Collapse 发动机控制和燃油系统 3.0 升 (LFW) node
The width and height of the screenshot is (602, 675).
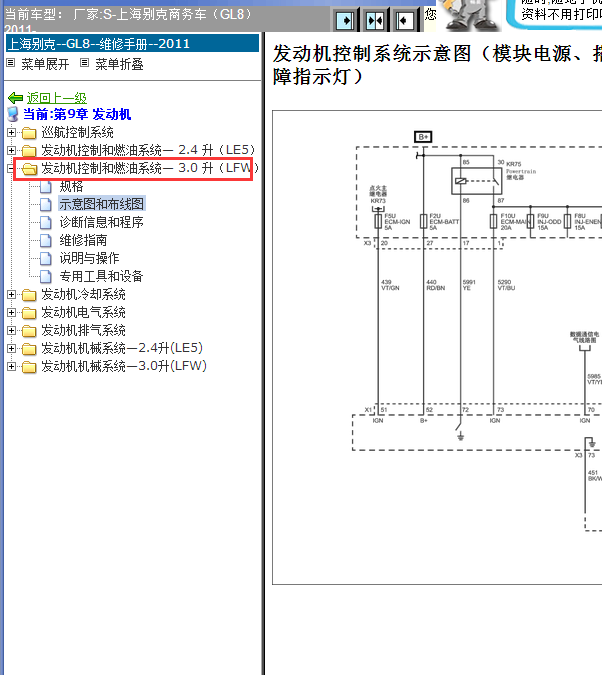(11, 169)
